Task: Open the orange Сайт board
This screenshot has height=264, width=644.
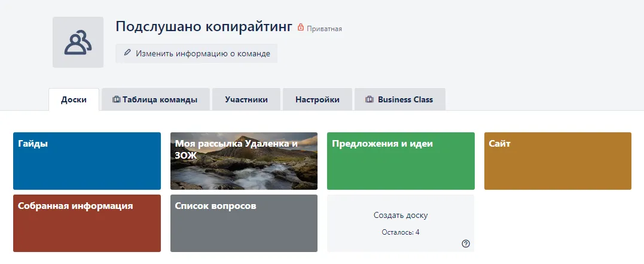Action: click(557, 161)
